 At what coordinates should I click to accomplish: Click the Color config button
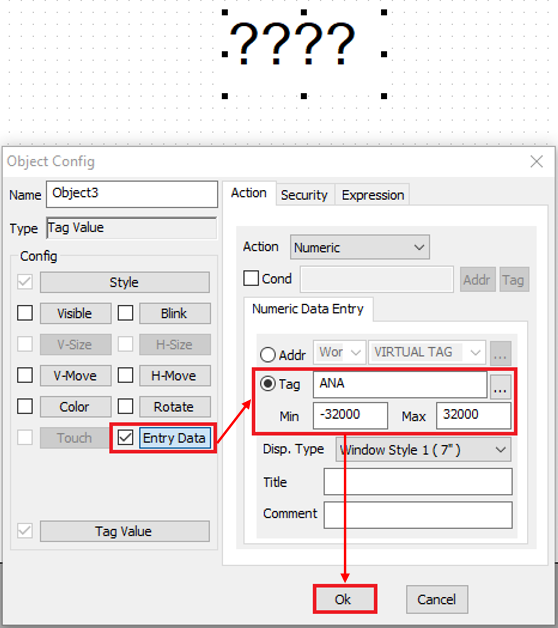[x=75, y=407]
